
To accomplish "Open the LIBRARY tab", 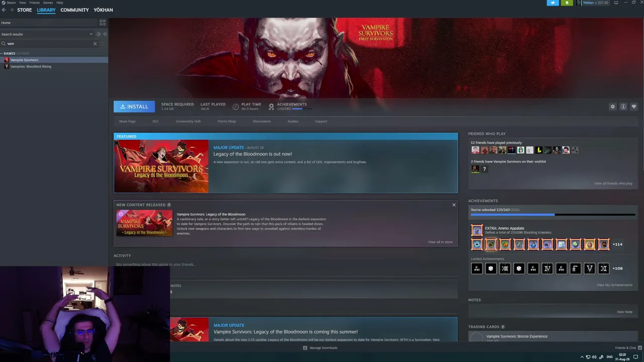I will [46, 10].
